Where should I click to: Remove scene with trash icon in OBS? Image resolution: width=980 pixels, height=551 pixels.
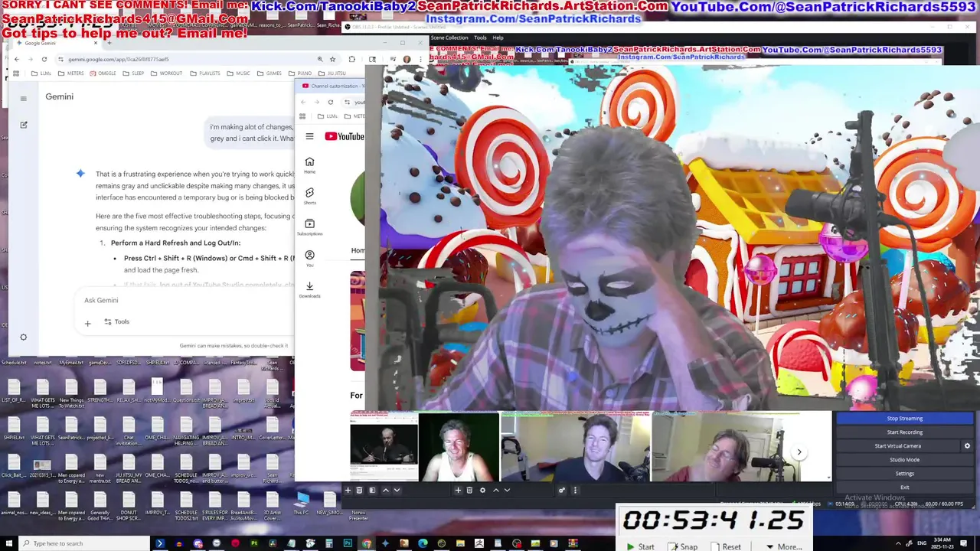pos(359,490)
